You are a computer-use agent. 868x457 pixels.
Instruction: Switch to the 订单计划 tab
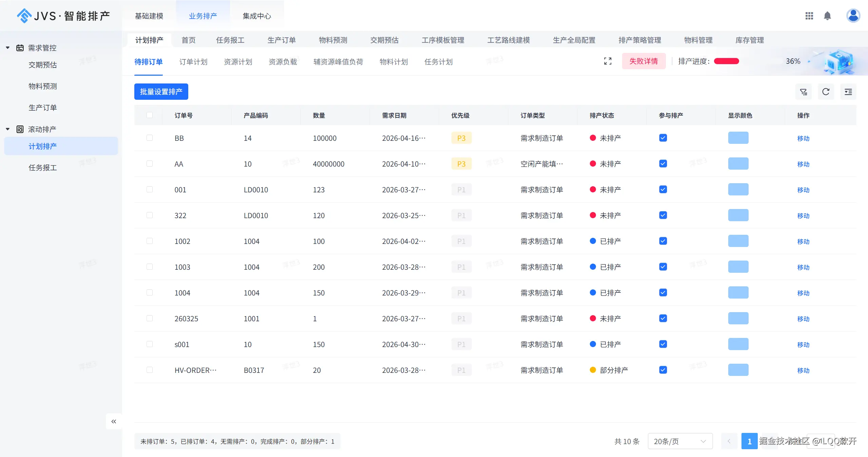click(x=193, y=62)
